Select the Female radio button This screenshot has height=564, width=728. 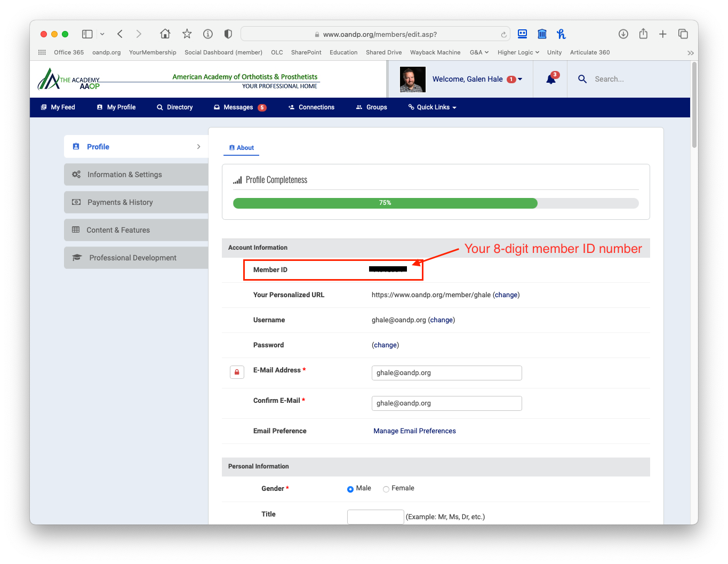[x=386, y=489]
